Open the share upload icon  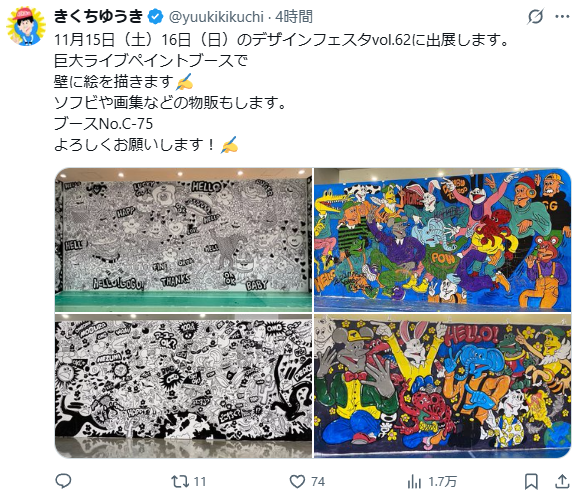point(562,481)
